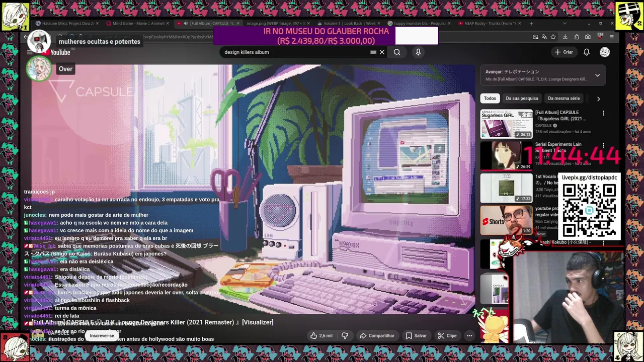
Task: Go back with the browser back arrow
Action: (x=26, y=37)
